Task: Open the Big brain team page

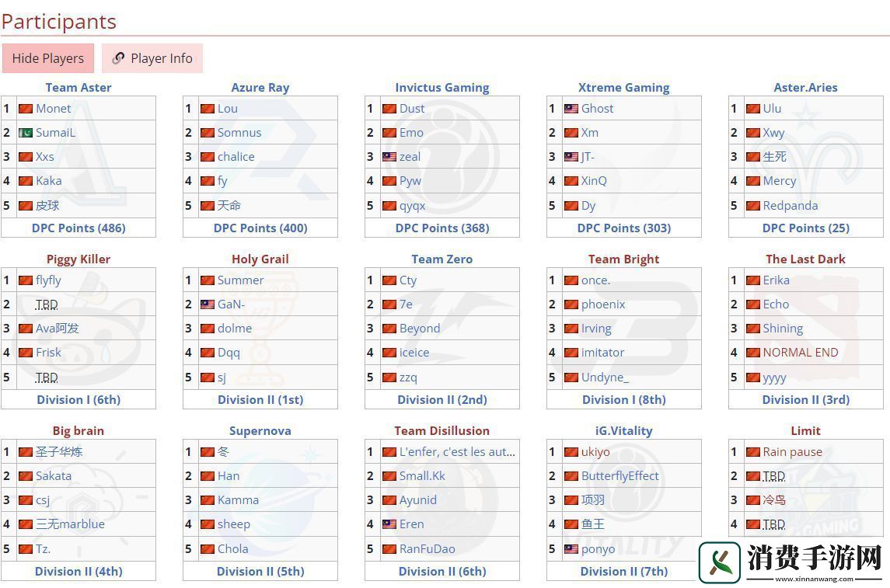Action: (x=79, y=431)
